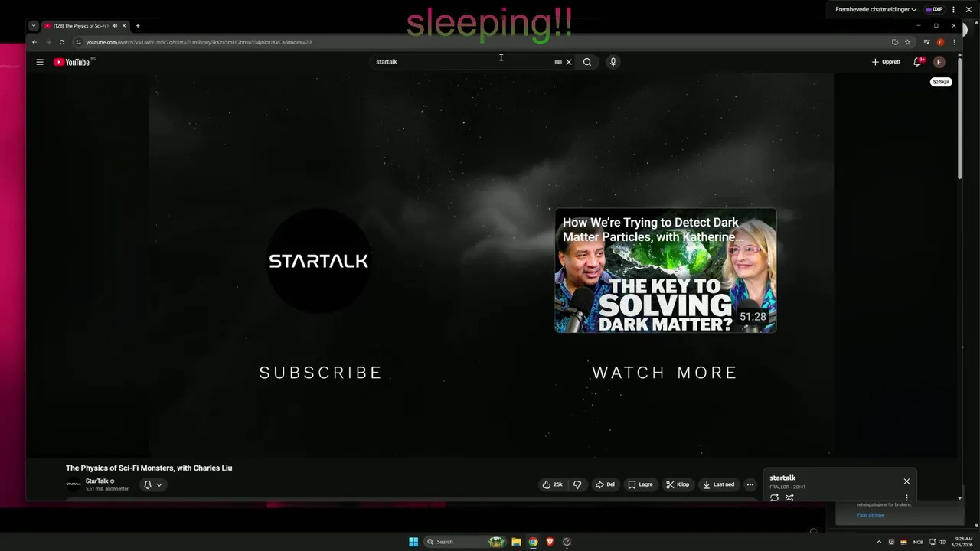Click the video title Physics of Sci-Fi Monsters
Screen dimensions: 980x551
tap(149, 468)
